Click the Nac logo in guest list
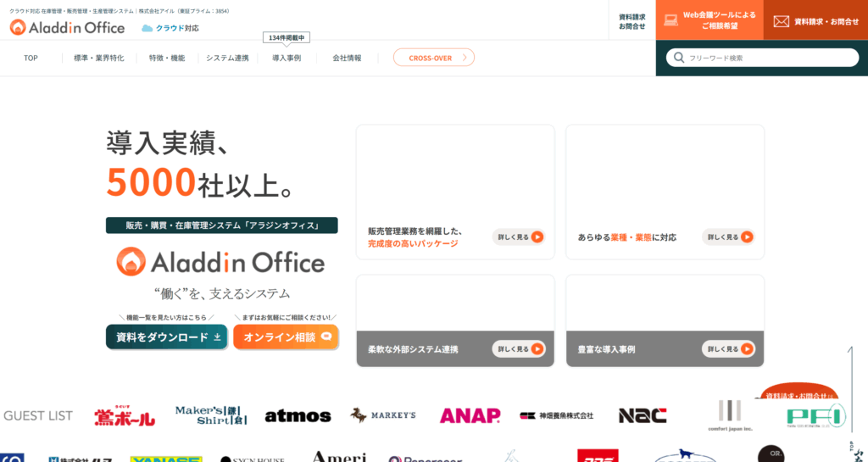Viewport: 868px width, 462px height. [x=643, y=415]
